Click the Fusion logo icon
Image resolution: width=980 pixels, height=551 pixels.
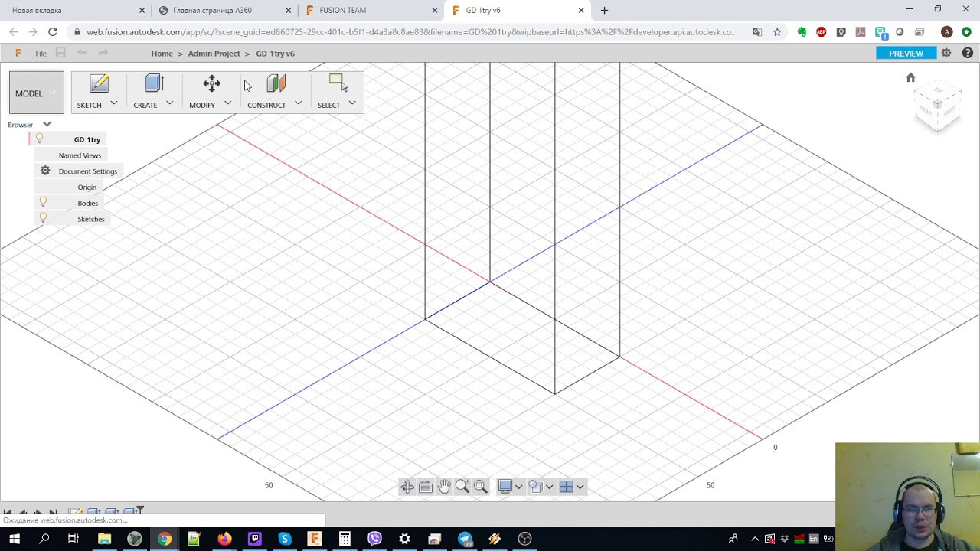coord(18,53)
